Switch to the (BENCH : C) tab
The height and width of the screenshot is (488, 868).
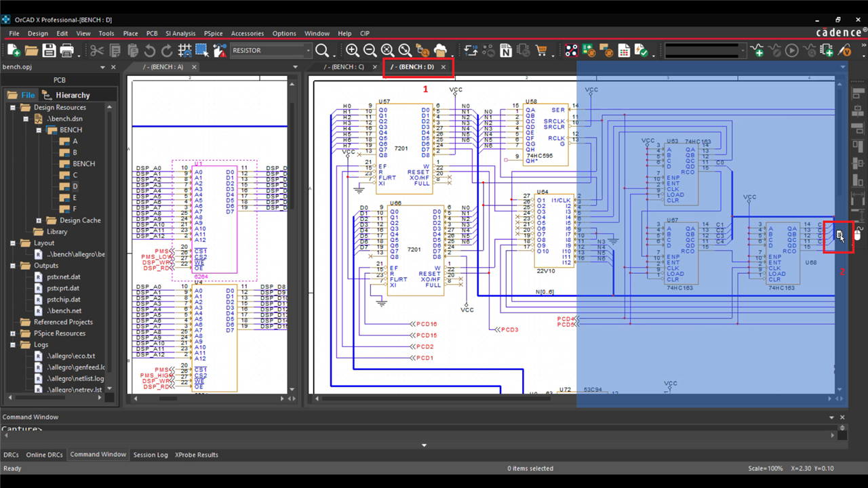click(x=344, y=67)
